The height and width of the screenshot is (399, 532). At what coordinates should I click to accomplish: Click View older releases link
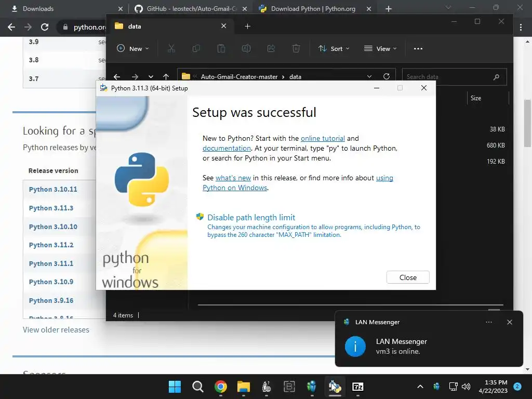[56, 330]
